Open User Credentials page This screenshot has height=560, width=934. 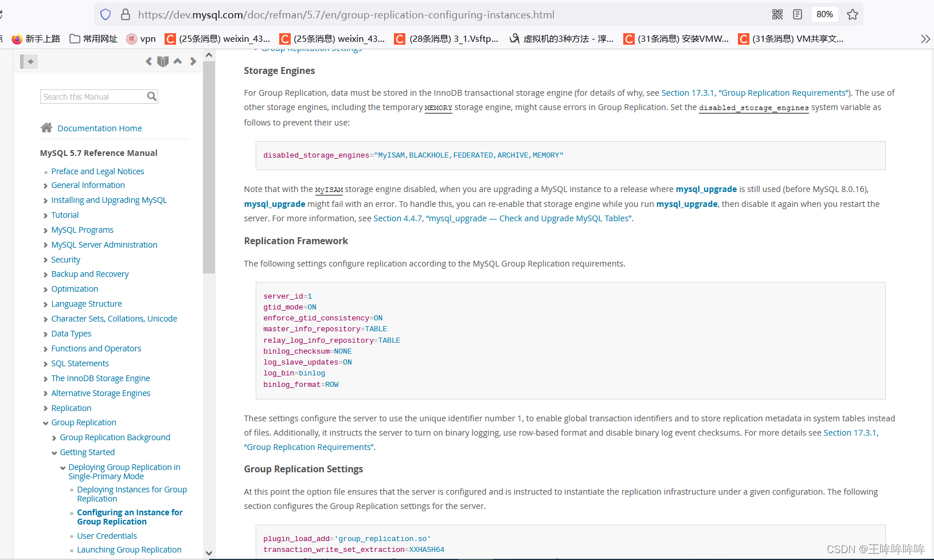pyautogui.click(x=107, y=536)
